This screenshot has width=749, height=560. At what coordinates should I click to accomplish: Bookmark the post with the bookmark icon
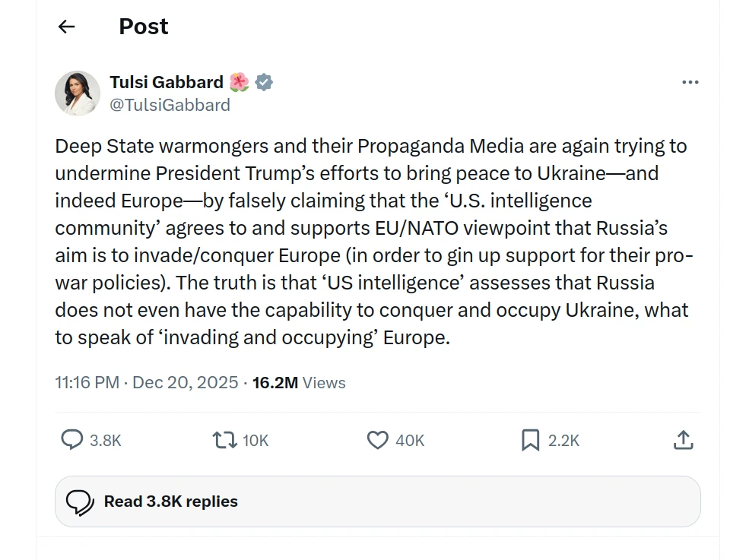pos(530,440)
